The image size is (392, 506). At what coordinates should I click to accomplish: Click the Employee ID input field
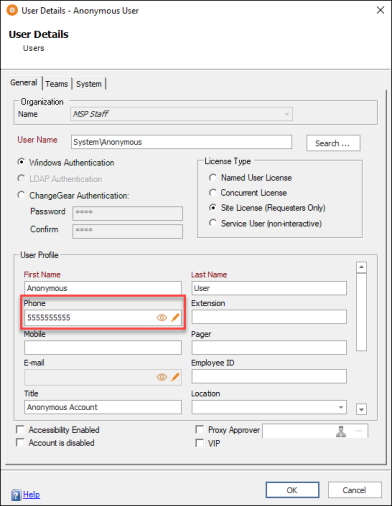(269, 376)
